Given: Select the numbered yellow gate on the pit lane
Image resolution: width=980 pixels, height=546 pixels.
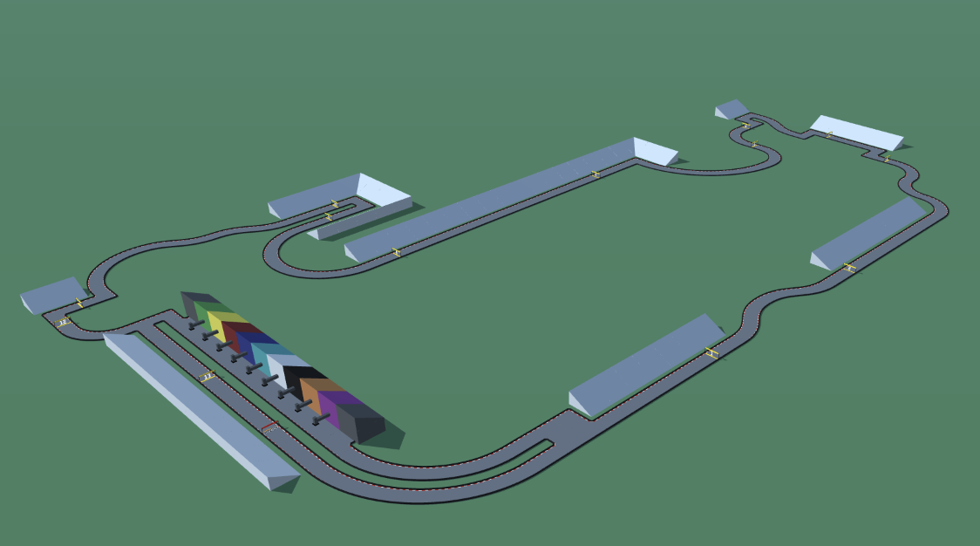Looking at the screenshot, I should tap(208, 377).
